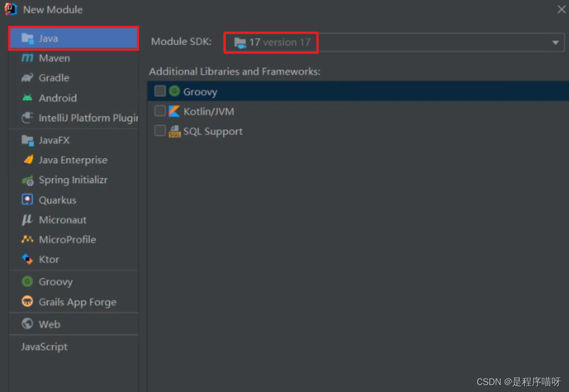Click the JavaFX folder icon

(27, 140)
